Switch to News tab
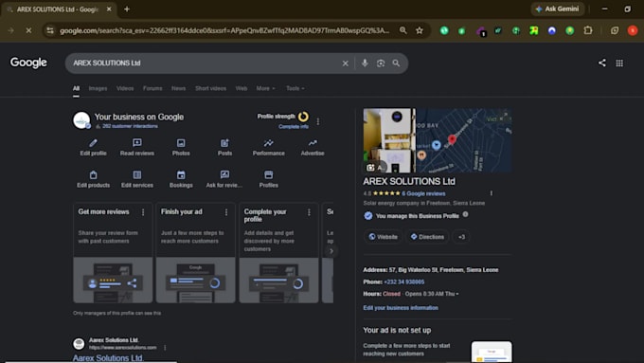This screenshot has width=644, height=363. (178, 88)
